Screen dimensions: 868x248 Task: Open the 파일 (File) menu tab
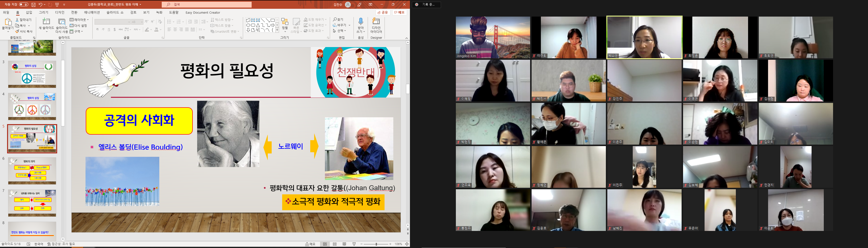tap(6, 12)
